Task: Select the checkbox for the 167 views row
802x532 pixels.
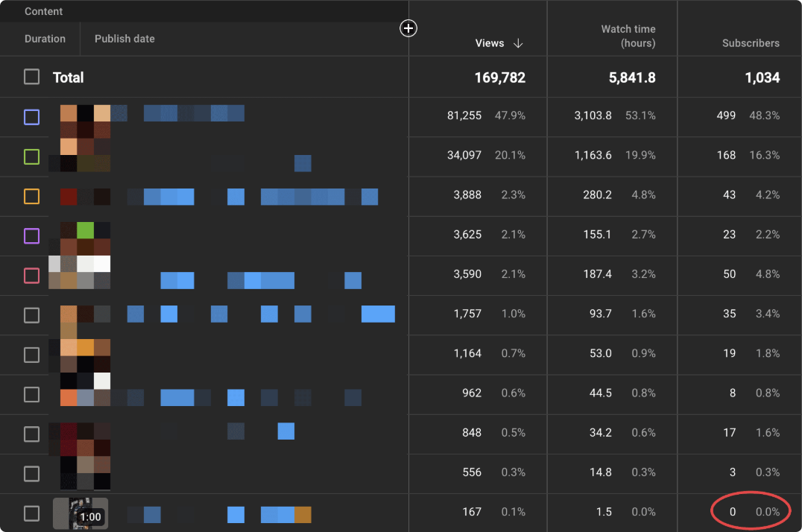Action: [x=31, y=513]
